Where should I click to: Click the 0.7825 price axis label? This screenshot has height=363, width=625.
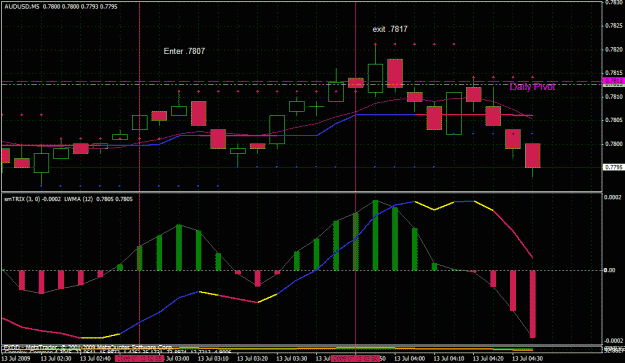point(614,26)
